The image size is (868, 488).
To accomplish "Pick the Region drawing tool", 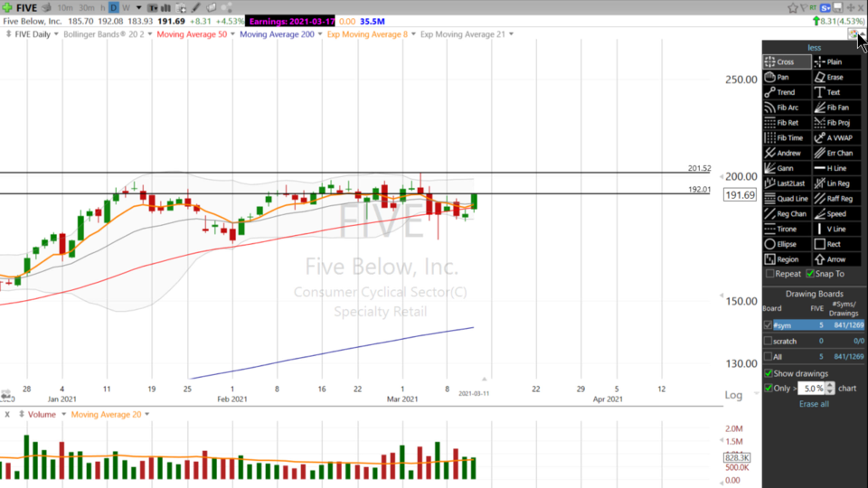I will click(787, 259).
